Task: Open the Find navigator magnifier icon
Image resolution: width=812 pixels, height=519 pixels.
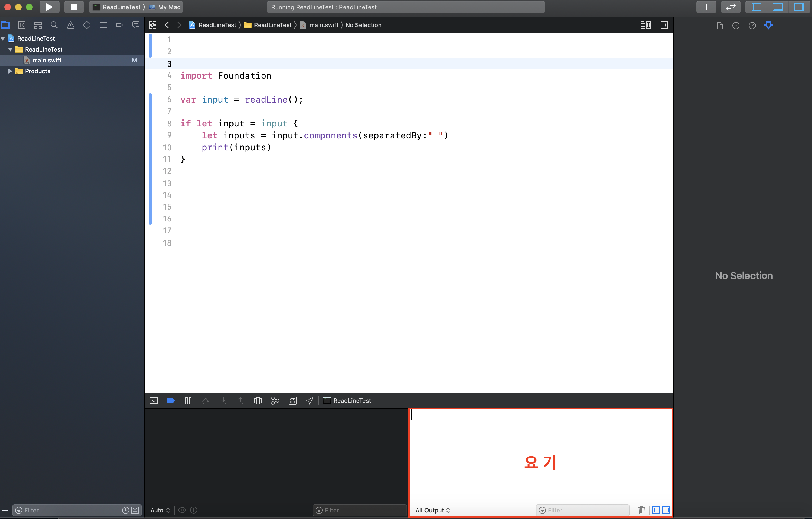Action: (54, 25)
